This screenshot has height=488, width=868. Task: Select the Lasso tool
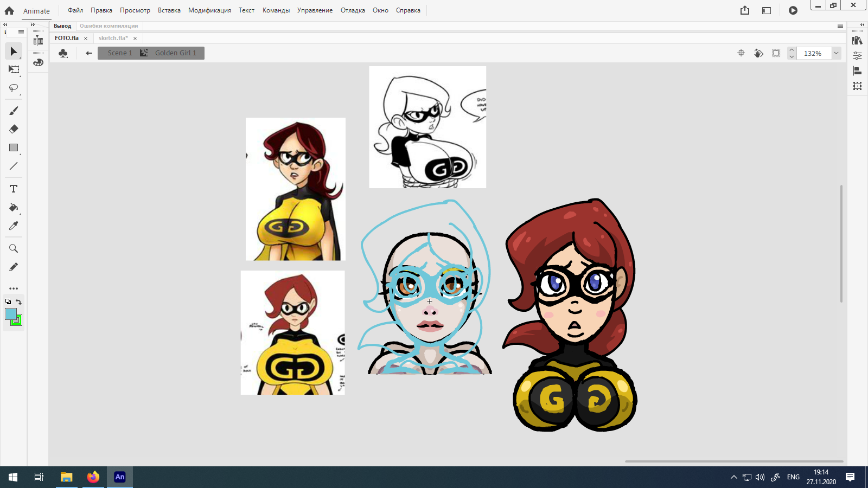tap(14, 88)
